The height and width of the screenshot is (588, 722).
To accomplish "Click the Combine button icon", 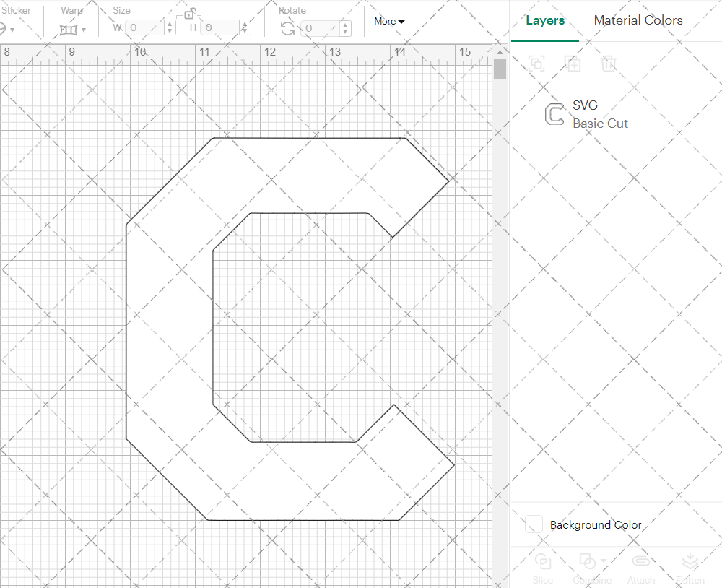I will pos(587,561).
